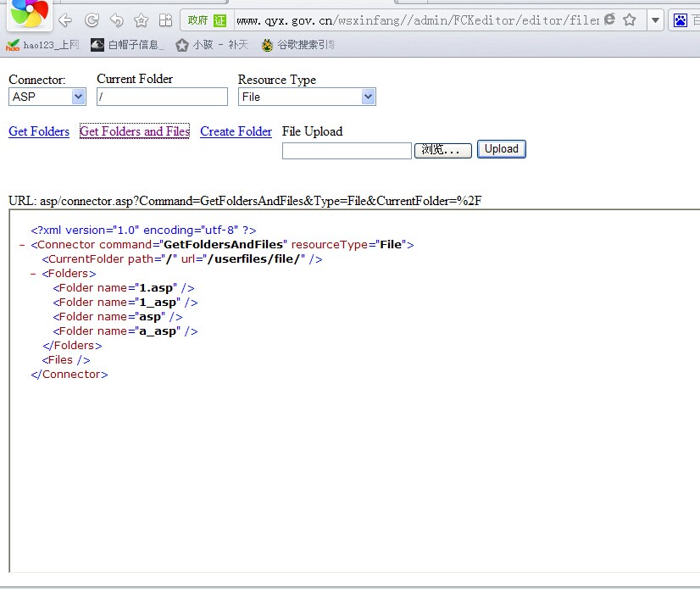
Task: Bookmark page with star inside address bar
Action: coord(630,19)
